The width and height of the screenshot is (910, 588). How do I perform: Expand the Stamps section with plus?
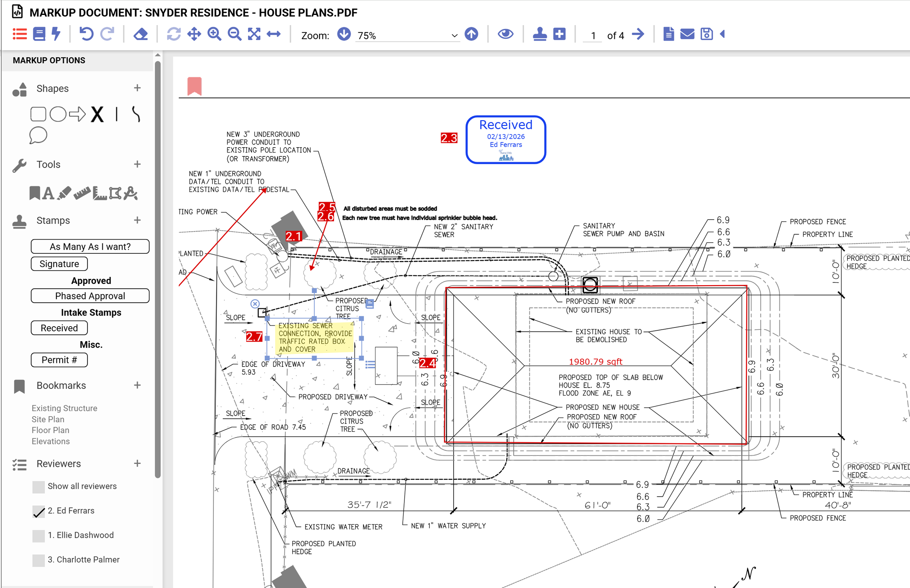point(137,220)
